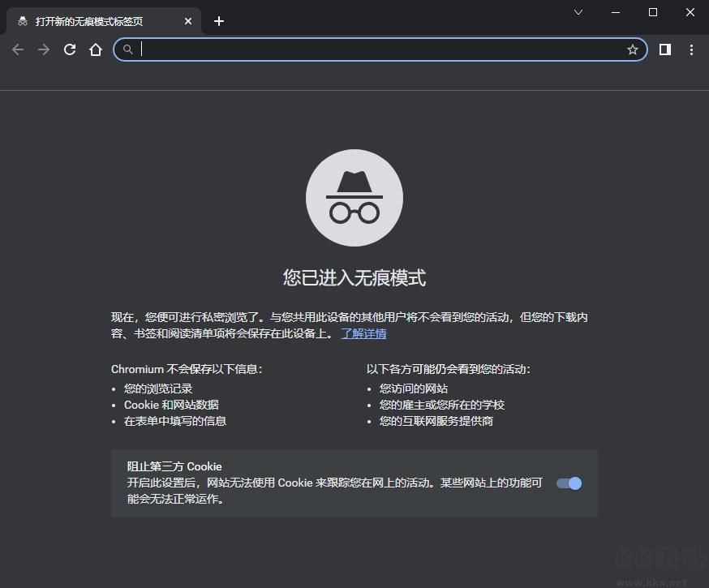Screen dimensions: 709x588
Task: Click the large incognito hat graphic
Action: [x=354, y=197]
